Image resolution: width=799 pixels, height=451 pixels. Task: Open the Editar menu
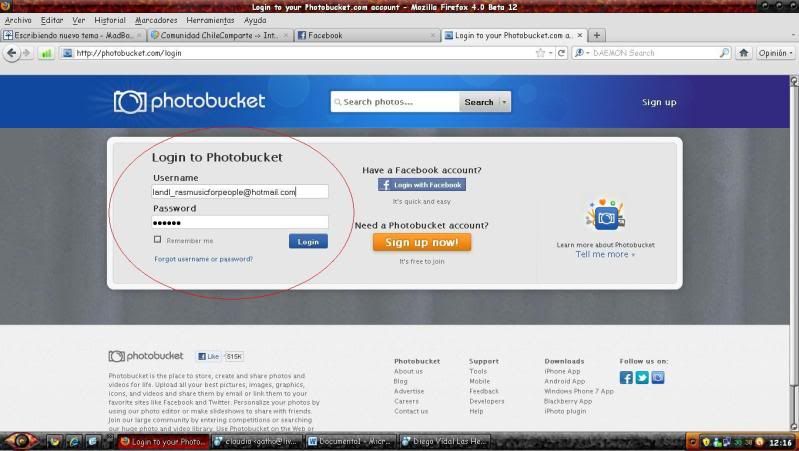(52, 20)
